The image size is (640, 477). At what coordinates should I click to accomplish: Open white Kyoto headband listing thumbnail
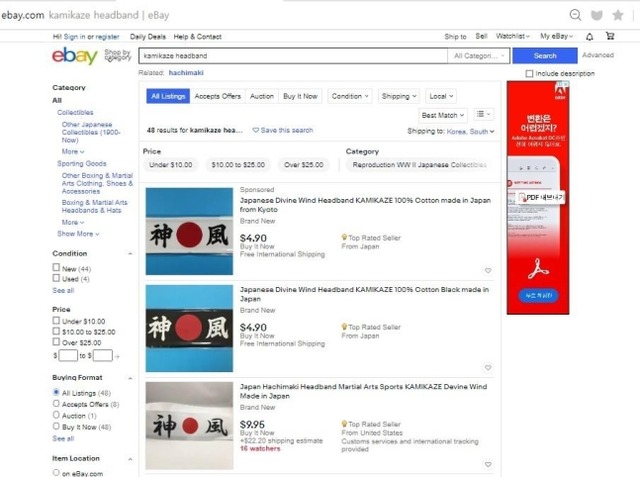pos(189,231)
